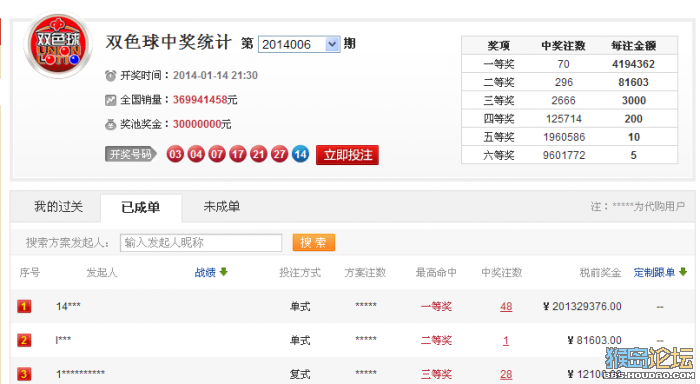
Task: Click the 一等奖 row in prize table
Action: click(569, 64)
